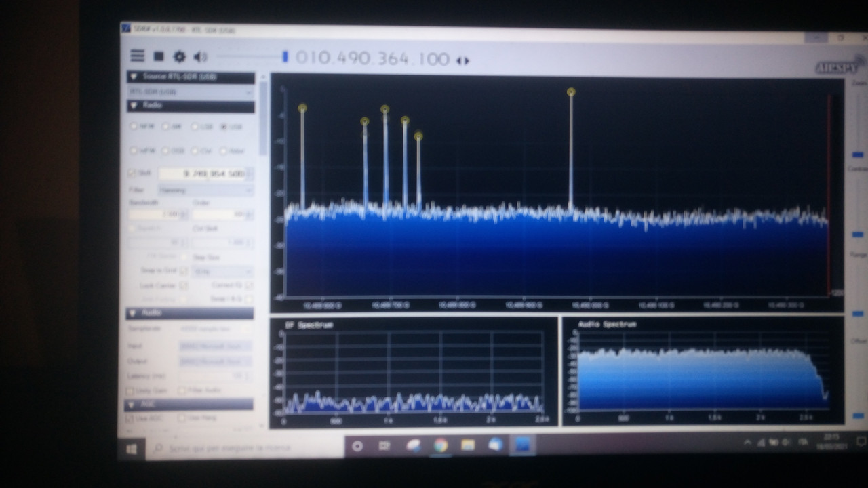
Task: Select the WFM radio mode
Action: (x=142, y=150)
